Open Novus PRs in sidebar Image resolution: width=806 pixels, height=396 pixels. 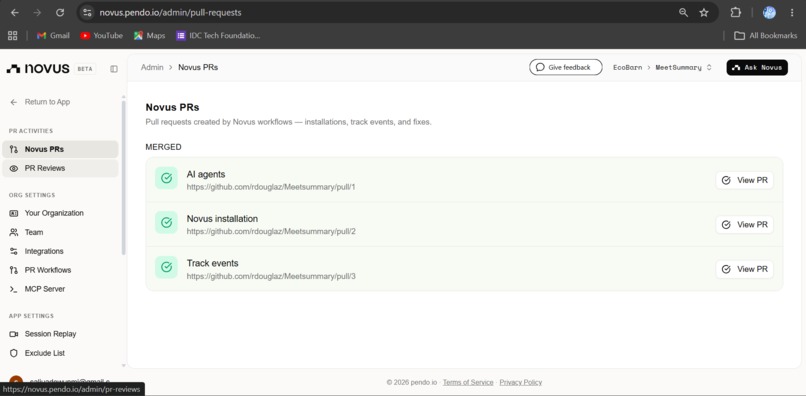click(60, 149)
